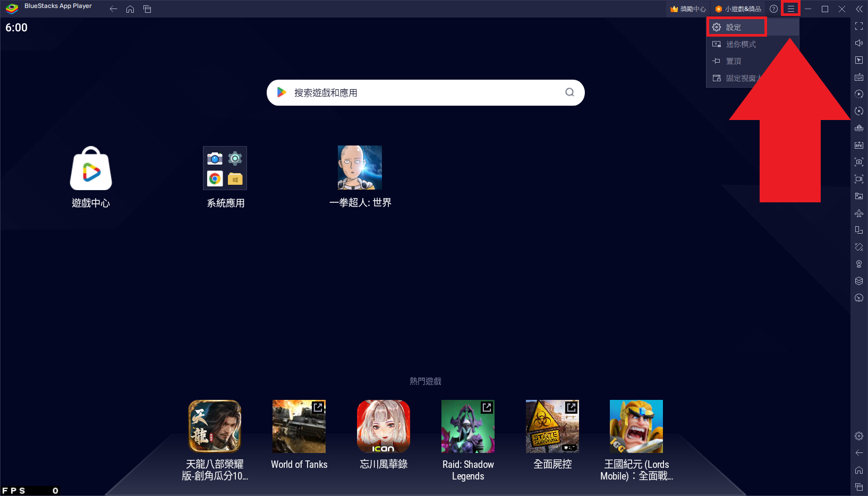Launch 一拳超人: 世界 game

click(x=360, y=177)
